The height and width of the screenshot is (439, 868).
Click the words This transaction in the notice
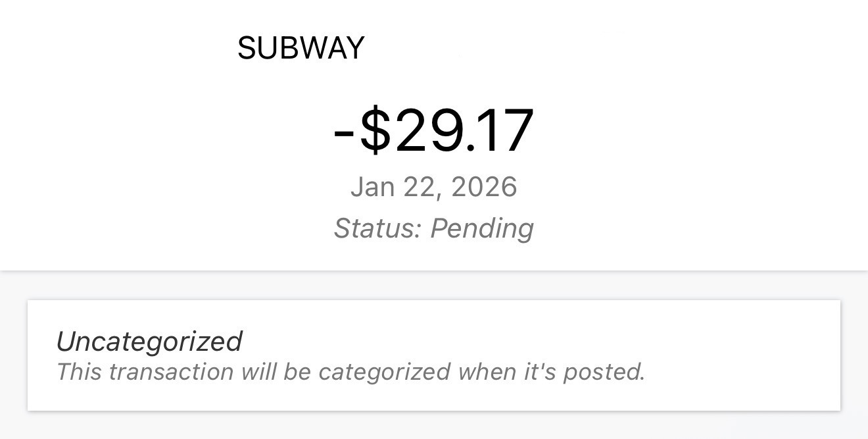145,372
